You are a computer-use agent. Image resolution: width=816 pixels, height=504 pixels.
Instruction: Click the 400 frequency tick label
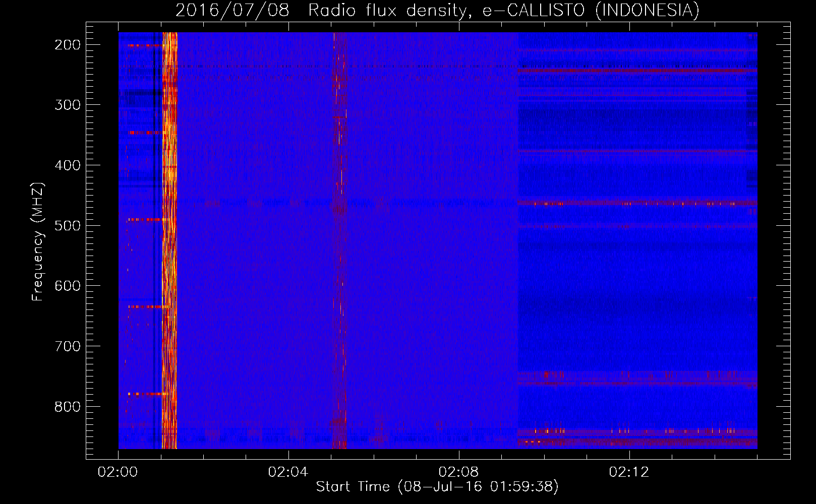[68, 165]
